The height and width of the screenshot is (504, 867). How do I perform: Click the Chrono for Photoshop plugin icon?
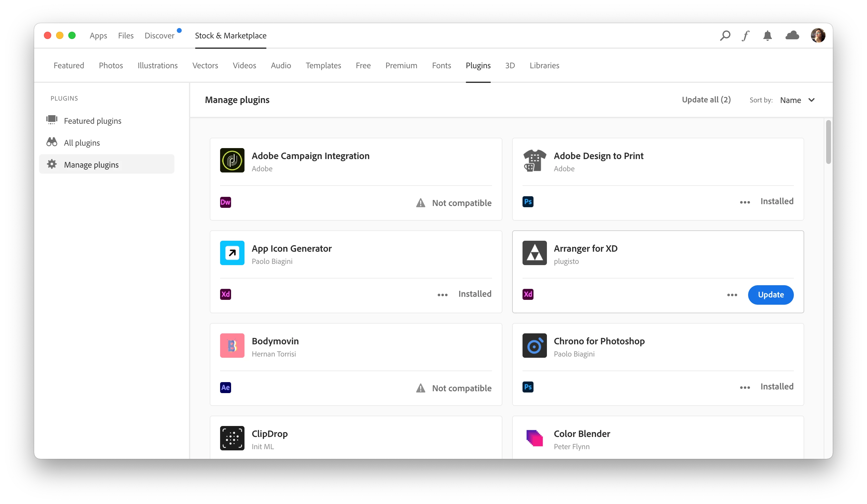pos(534,346)
